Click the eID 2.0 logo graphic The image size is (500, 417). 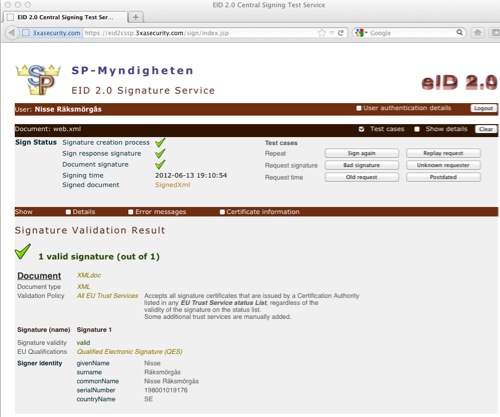tap(459, 82)
